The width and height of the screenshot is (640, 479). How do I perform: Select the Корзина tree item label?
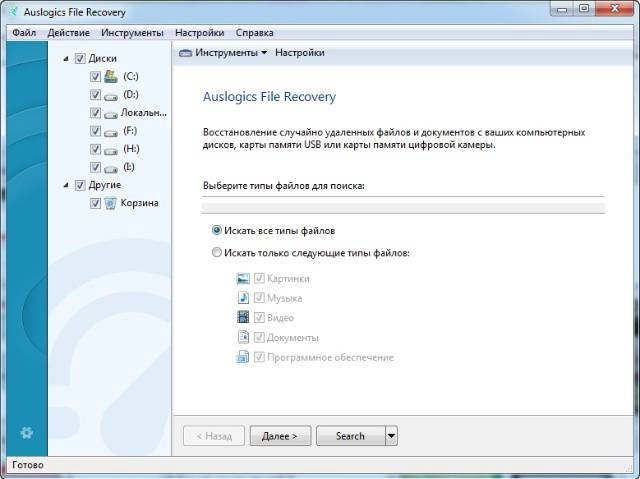(x=139, y=203)
